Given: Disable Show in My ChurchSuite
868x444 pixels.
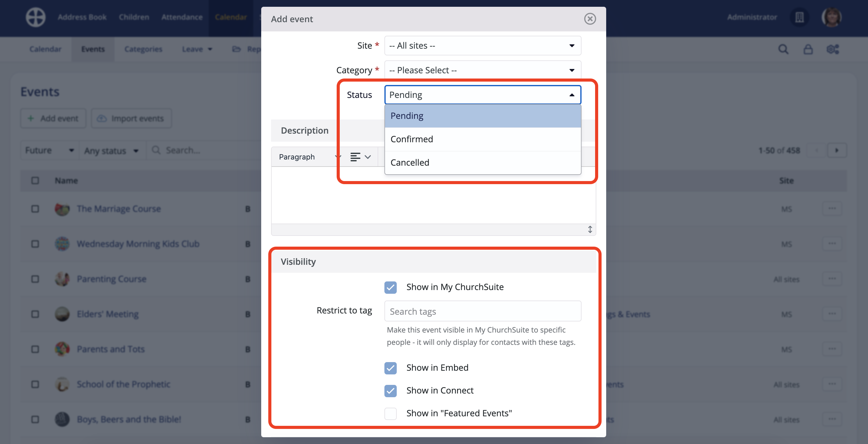Looking at the screenshot, I should tap(390, 288).
